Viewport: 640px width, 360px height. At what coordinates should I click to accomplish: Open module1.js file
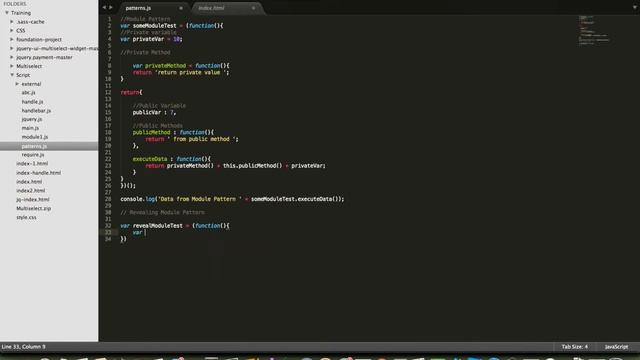pyautogui.click(x=35, y=137)
